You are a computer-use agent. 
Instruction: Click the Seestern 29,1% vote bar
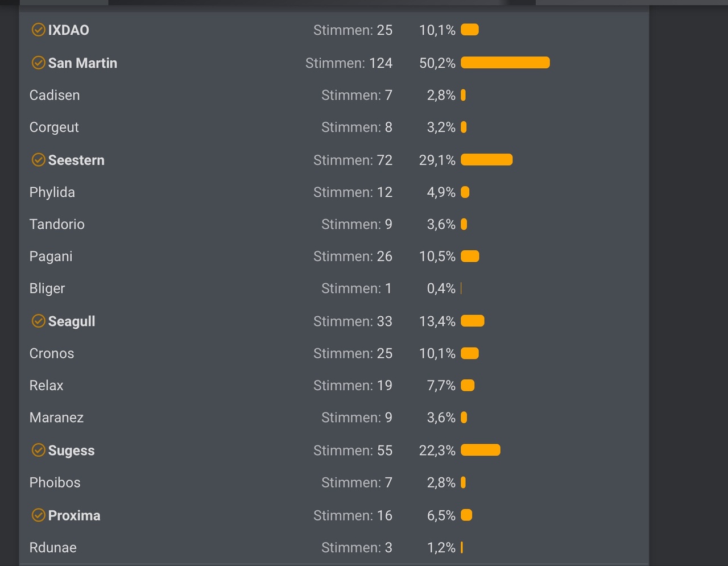click(x=486, y=160)
